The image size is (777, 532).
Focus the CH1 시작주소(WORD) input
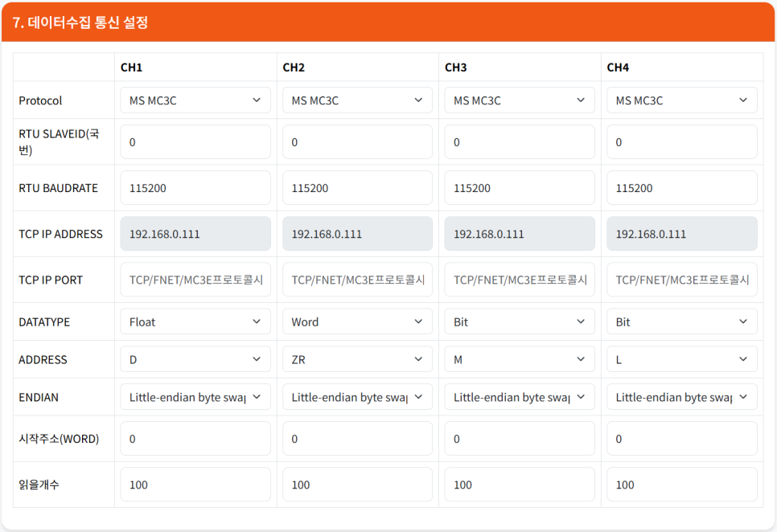click(195, 439)
